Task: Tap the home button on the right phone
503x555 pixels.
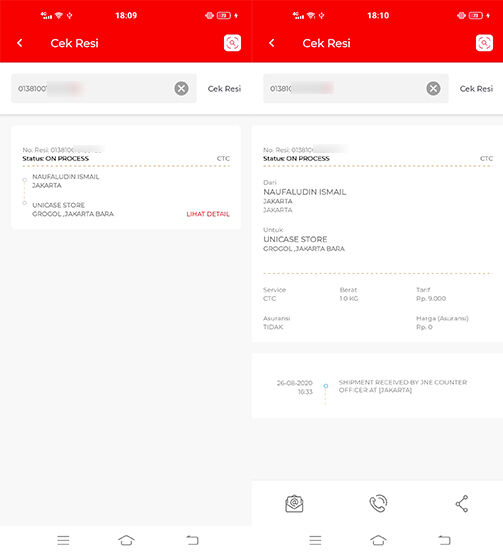Action: click(x=378, y=540)
